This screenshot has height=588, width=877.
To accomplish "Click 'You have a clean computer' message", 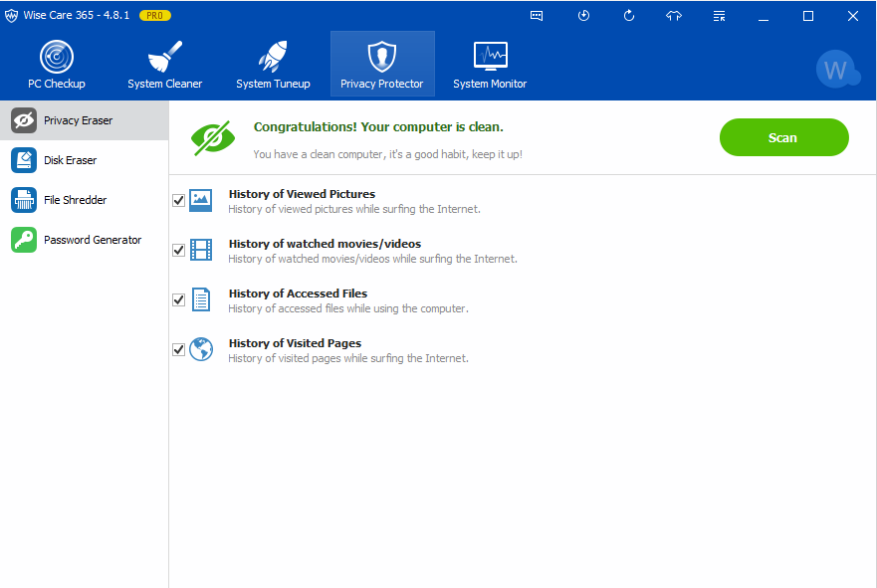I will [387, 154].
